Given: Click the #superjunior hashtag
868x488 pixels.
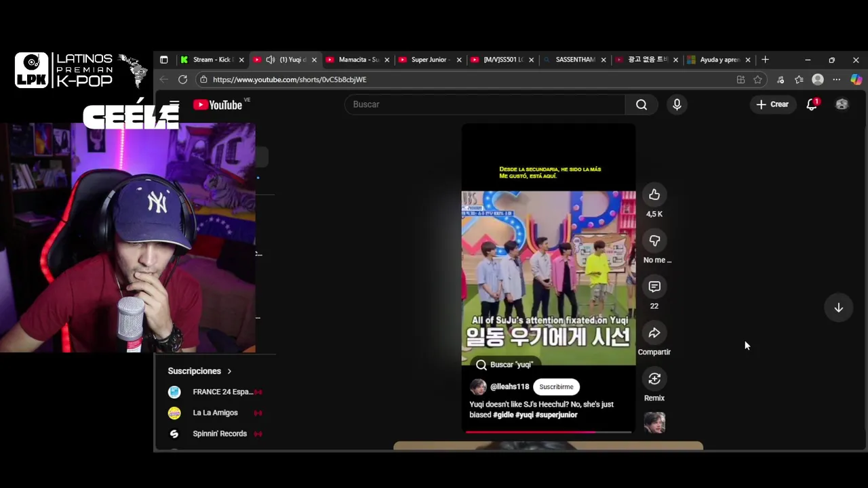Looking at the screenshot, I should pos(557,415).
